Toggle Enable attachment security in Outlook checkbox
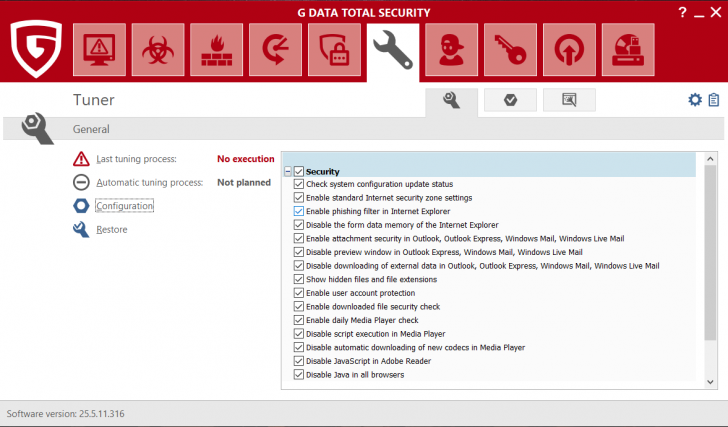This screenshot has width=728, height=427. pos(299,239)
